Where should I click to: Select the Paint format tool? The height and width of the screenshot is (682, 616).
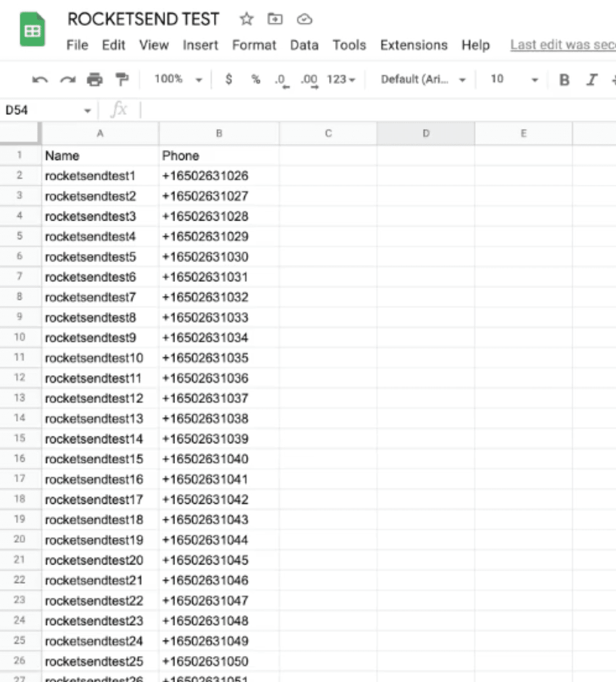[122, 79]
